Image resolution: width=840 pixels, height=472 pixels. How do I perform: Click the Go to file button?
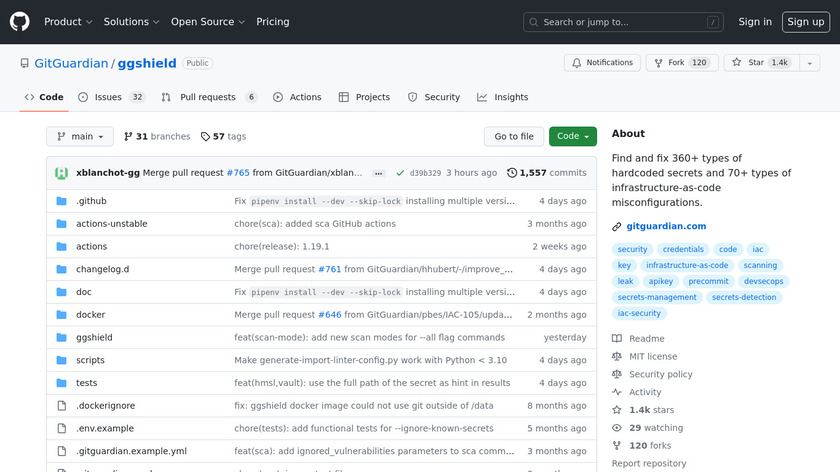(514, 137)
